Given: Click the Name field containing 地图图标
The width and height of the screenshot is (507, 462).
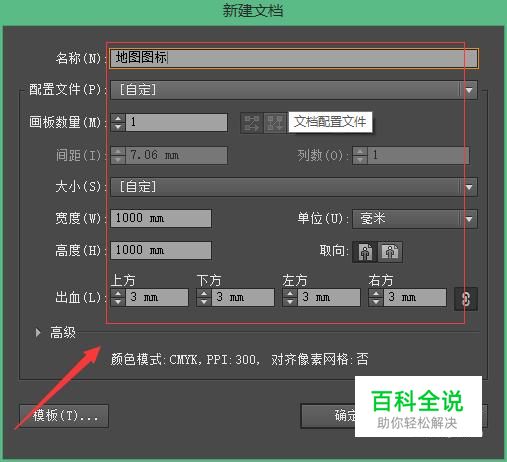Looking at the screenshot, I should pos(294,58).
